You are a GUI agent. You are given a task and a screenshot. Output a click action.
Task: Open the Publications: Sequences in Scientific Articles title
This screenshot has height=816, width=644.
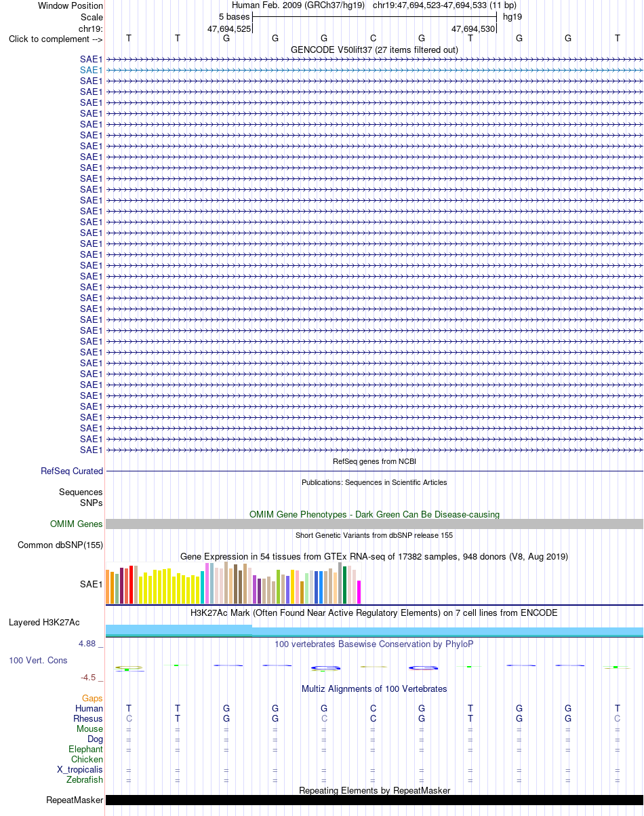point(374,482)
